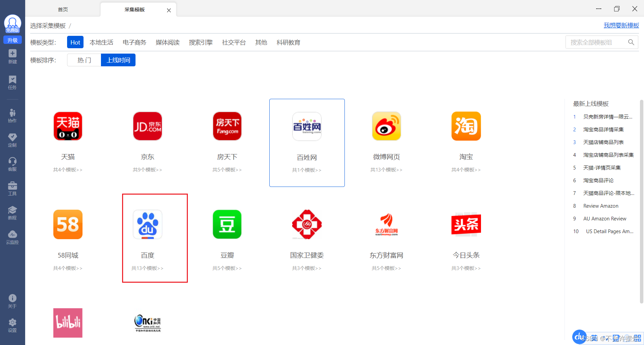Open 淘宝商品评论 in latest list
644x345 pixels.
[x=598, y=181]
